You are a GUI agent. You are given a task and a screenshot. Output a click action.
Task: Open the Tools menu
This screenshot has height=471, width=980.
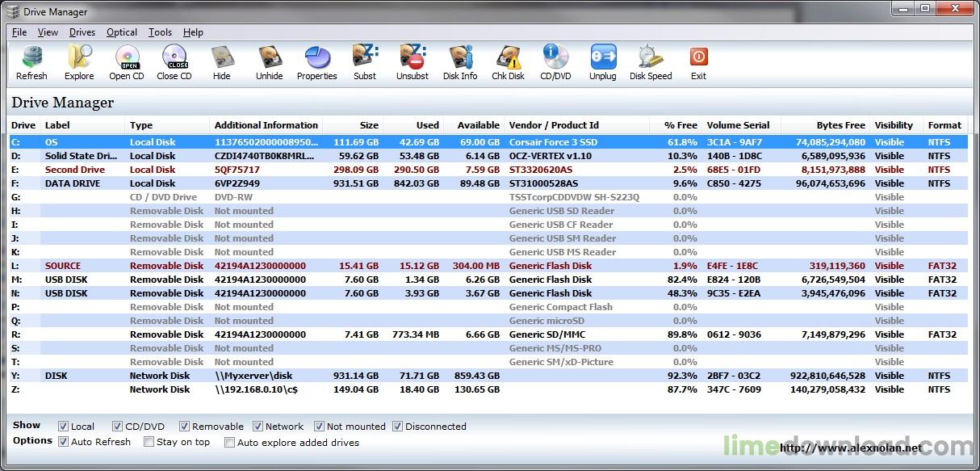(x=160, y=32)
